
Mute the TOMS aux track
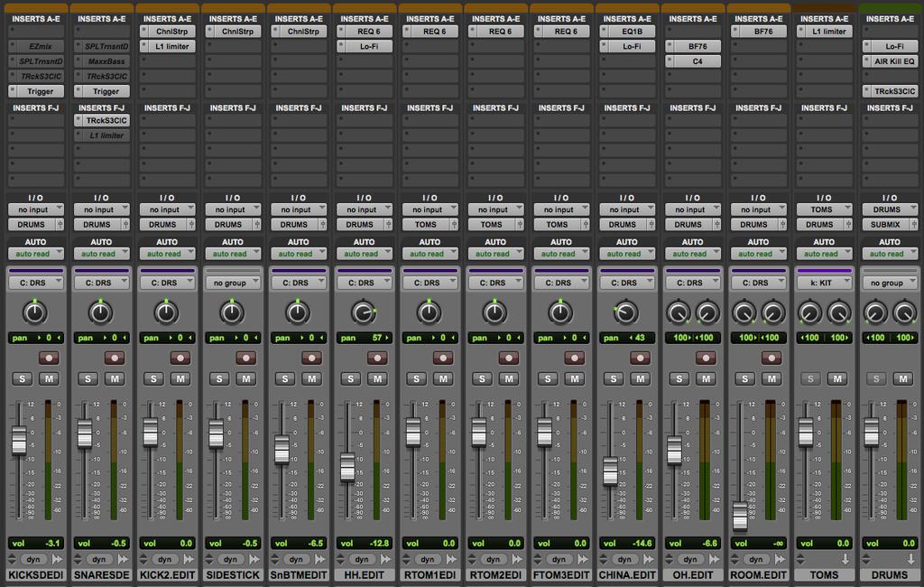pos(837,379)
